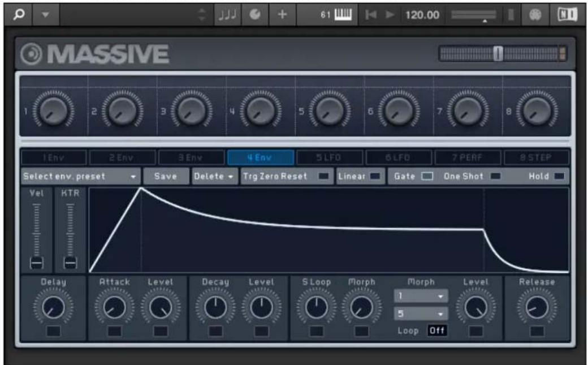
Task: Switch to the 5 LFO tab
Action: (330, 158)
